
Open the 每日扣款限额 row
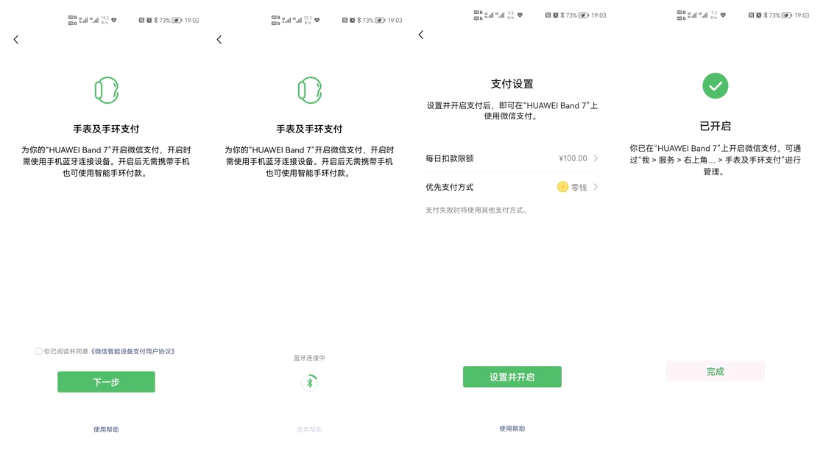point(512,158)
